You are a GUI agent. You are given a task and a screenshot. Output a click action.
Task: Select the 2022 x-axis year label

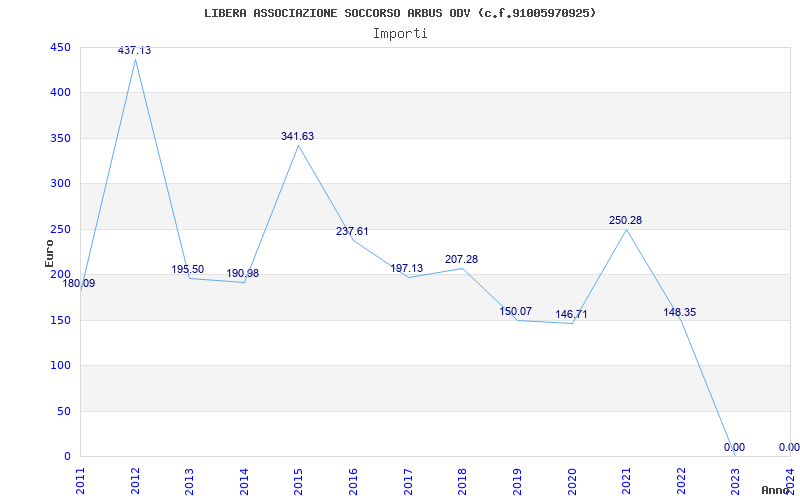pyautogui.click(x=681, y=479)
